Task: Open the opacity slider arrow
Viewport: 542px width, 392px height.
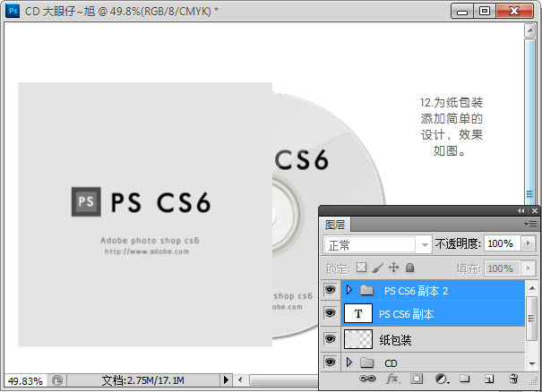Action: coord(529,243)
